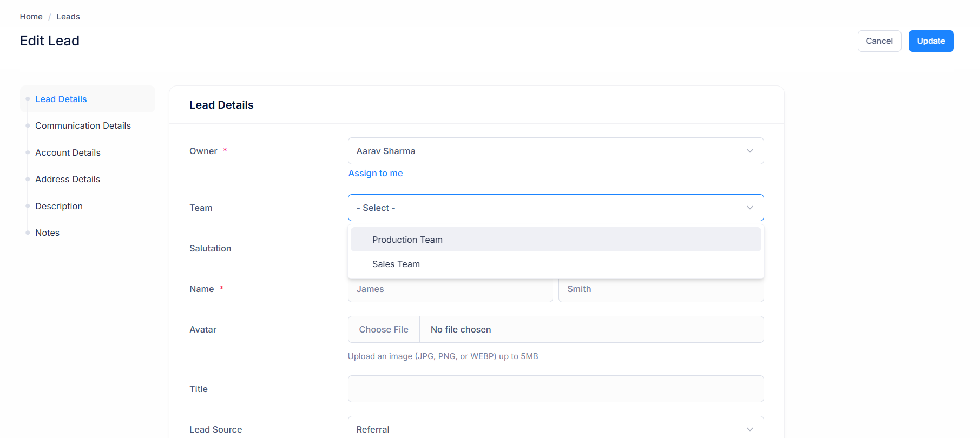Screen dimensions: 980x438
Task: Open Notes section in sidebar
Action: coord(47,233)
